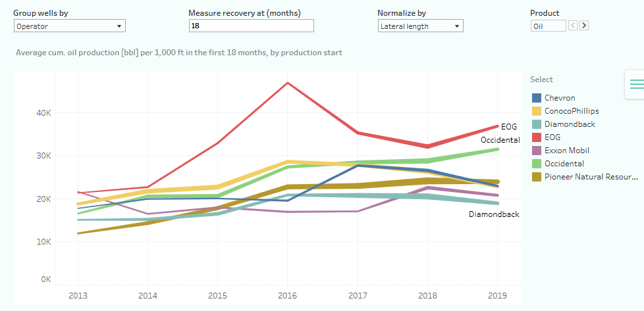This screenshot has width=644, height=311.
Task: Click the Occidental end label on chart
Action: click(500, 140)
